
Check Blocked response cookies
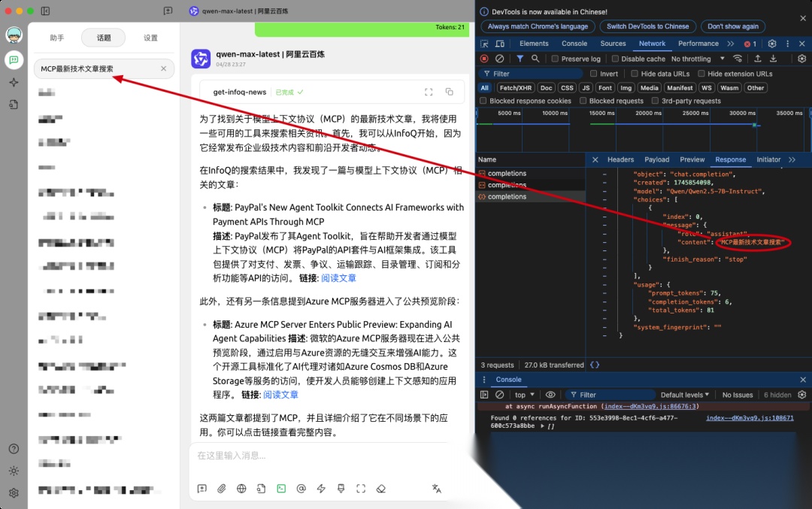click(483, 101)
